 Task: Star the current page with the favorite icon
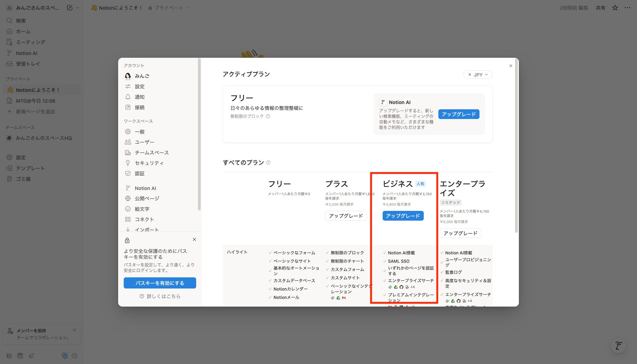(x=614, y=7)
